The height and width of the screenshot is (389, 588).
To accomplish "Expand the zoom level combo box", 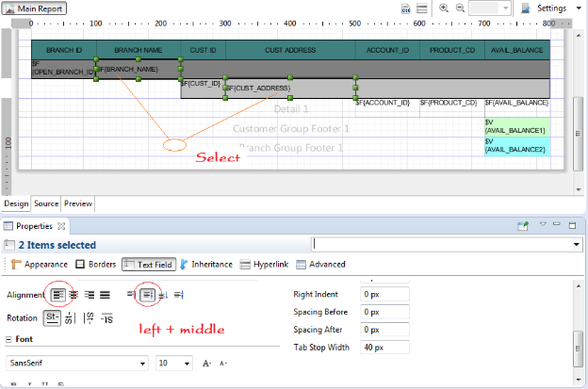I will tap(505, 8).
